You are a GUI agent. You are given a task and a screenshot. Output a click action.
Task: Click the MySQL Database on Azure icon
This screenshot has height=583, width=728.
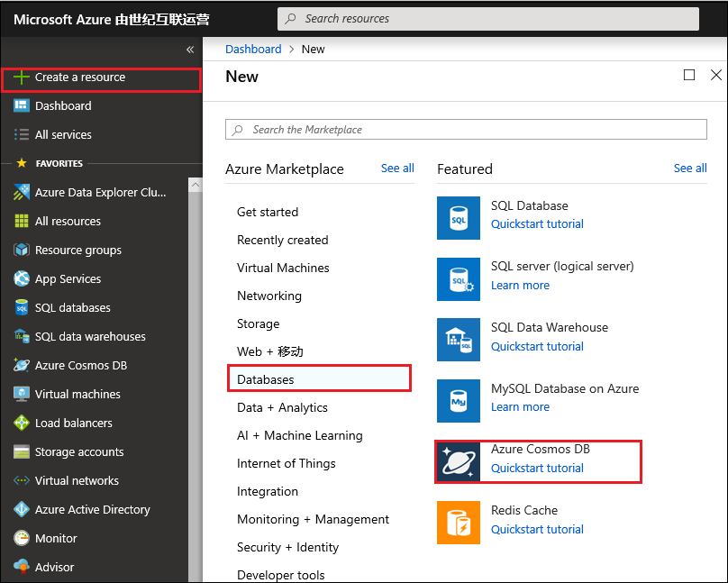pyautogui.click(x=459, y=401)
